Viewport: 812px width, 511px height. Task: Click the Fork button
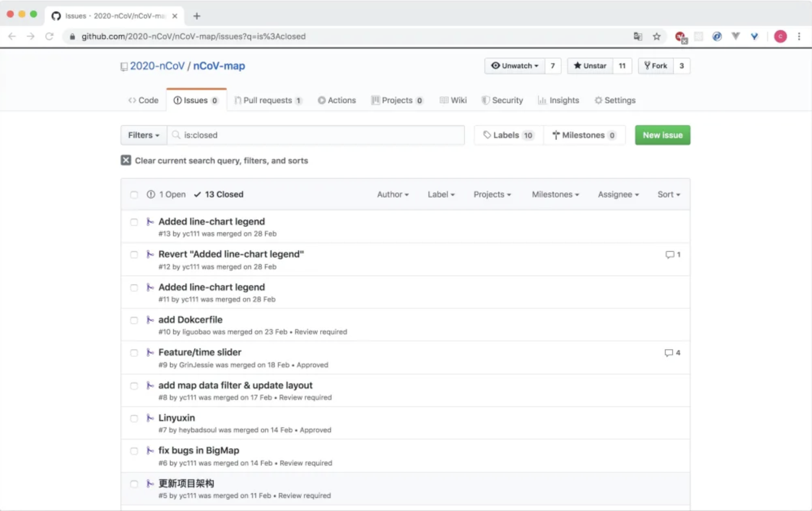pos(656,66)
